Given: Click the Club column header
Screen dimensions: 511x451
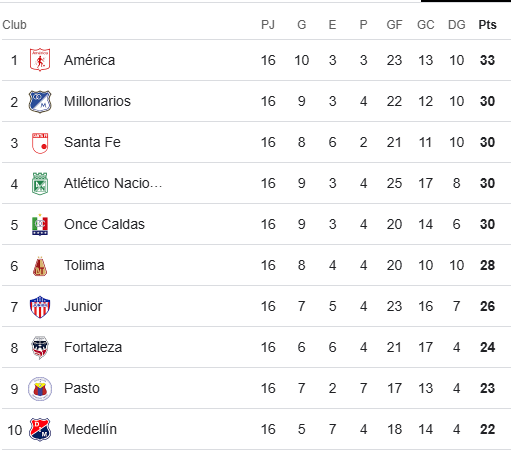Looking at the screenshot, I should click(14, 25).
